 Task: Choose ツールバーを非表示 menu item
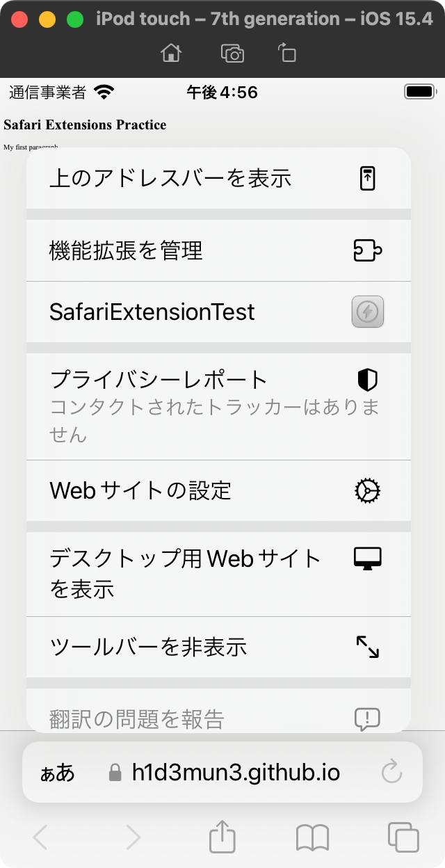[x=218, y=647]
